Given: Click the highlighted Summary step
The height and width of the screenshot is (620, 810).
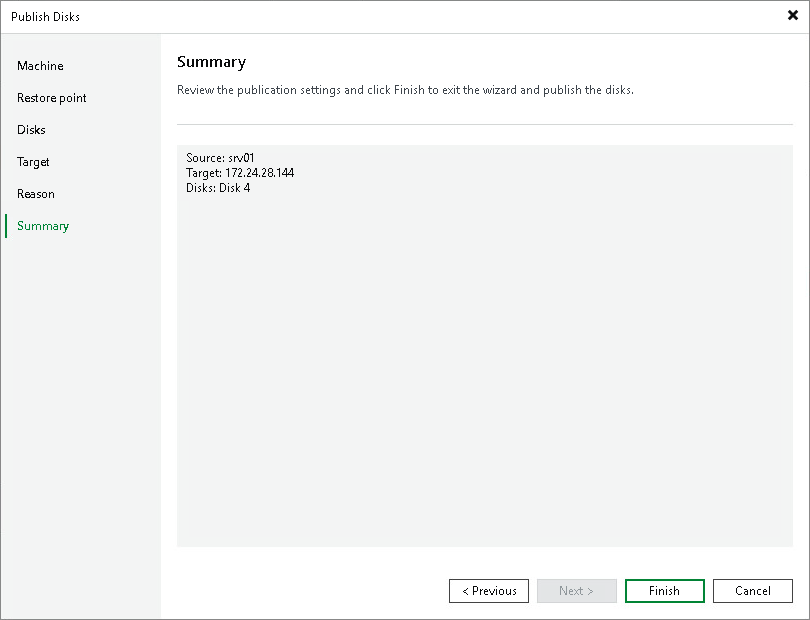Looking at the screenshot, I should click(x=42, y=226).
